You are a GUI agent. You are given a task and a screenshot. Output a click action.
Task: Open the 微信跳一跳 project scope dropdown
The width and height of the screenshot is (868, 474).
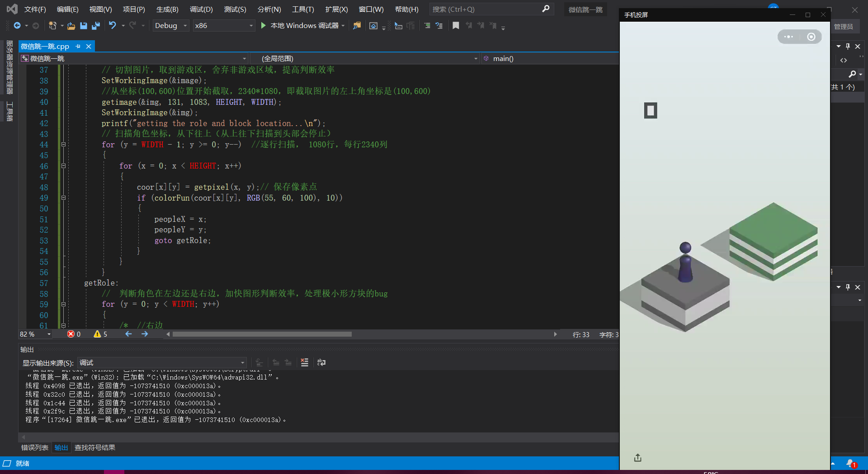[x=134, y=58]
